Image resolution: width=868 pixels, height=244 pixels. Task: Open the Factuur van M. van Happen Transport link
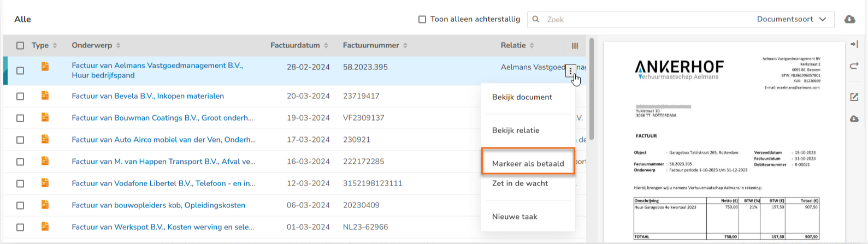[x=163, y=162]
